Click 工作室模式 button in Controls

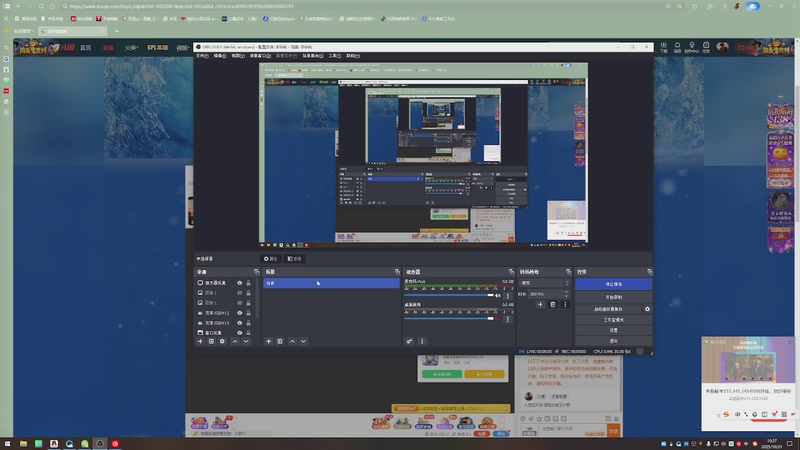(614, 320)
